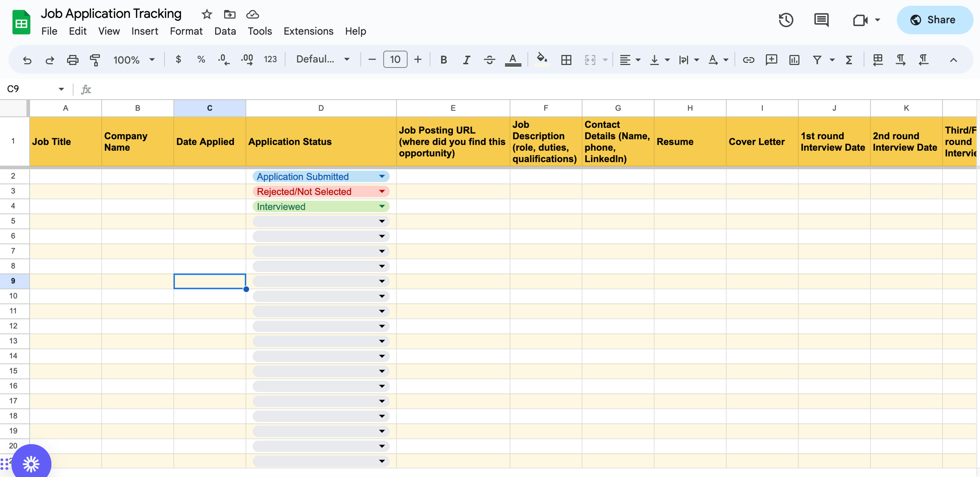Format as currency with dollar icon
Screen dimensions: 980x477
point(178,60)
